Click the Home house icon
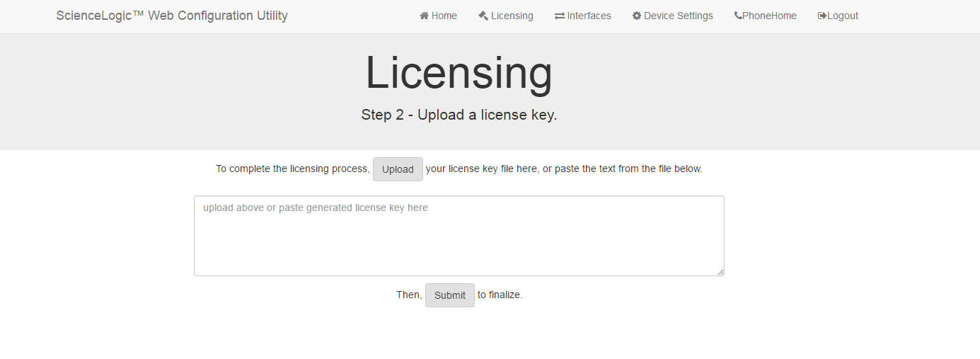Screen dimensions: 980x359 coord(425,16)
